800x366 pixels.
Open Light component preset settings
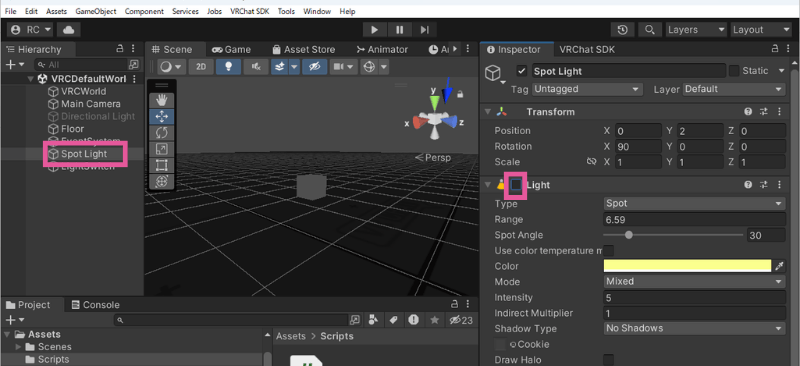[x=764, y=185]
